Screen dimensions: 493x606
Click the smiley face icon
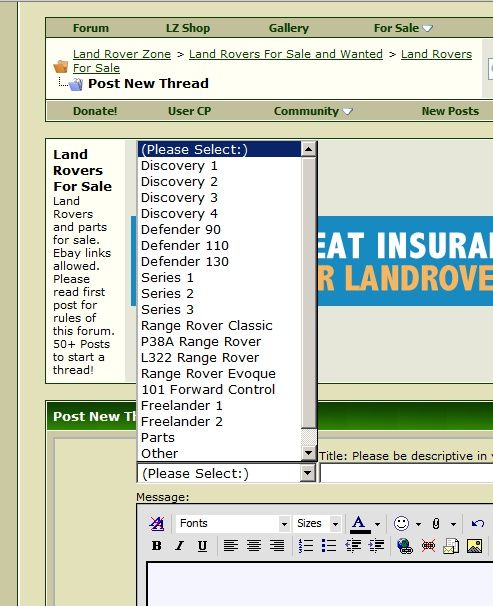pyautogui.click(x=401, y=523)
